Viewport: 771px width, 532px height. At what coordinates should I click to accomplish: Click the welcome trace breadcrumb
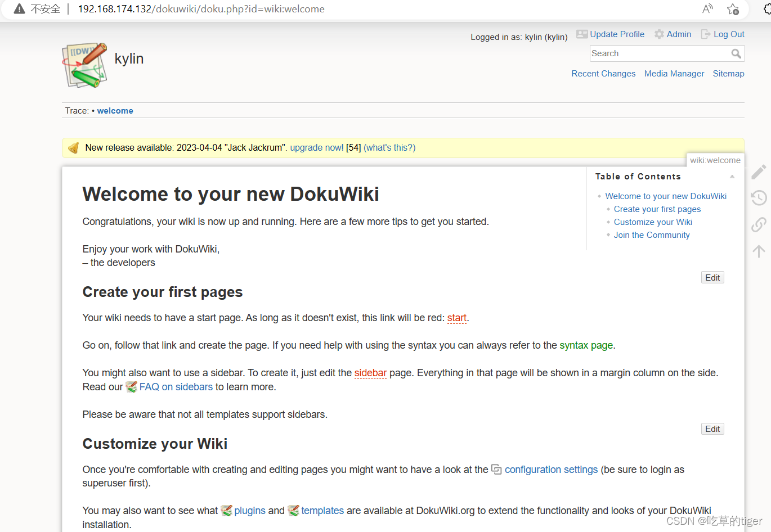coord(115,111)
